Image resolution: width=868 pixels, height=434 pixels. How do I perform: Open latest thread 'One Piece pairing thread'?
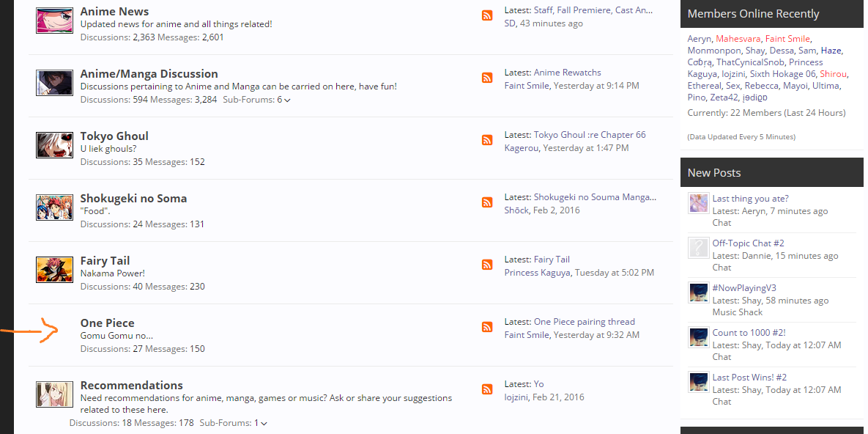click(584, 322)
